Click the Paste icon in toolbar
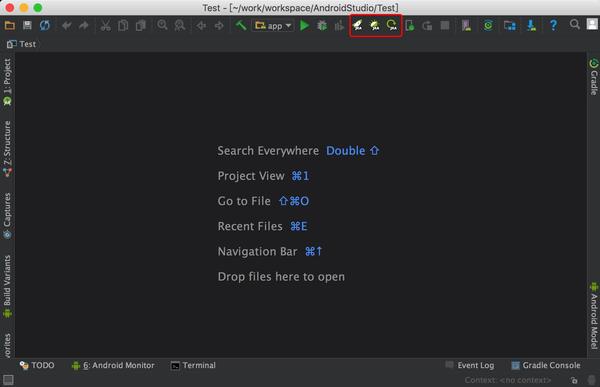The width and height of the screenshot is (600, 387). pyautogui.click(x=141, y=26)
